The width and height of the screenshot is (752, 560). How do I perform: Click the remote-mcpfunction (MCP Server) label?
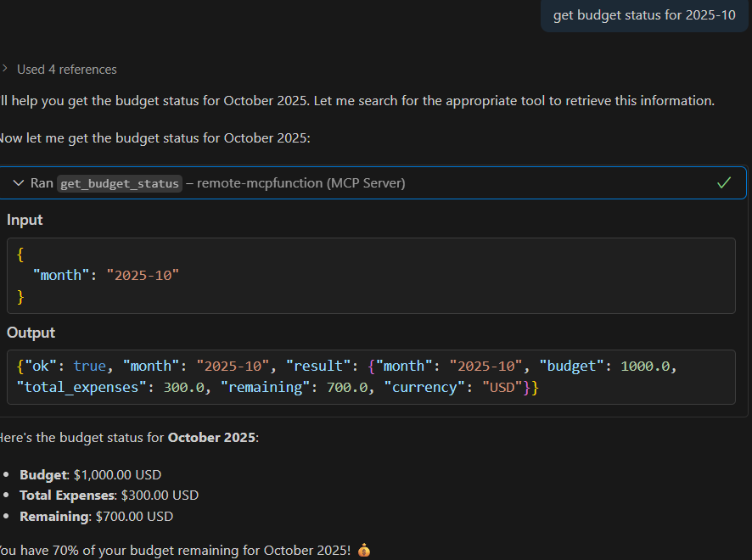[x=301, y=183]
